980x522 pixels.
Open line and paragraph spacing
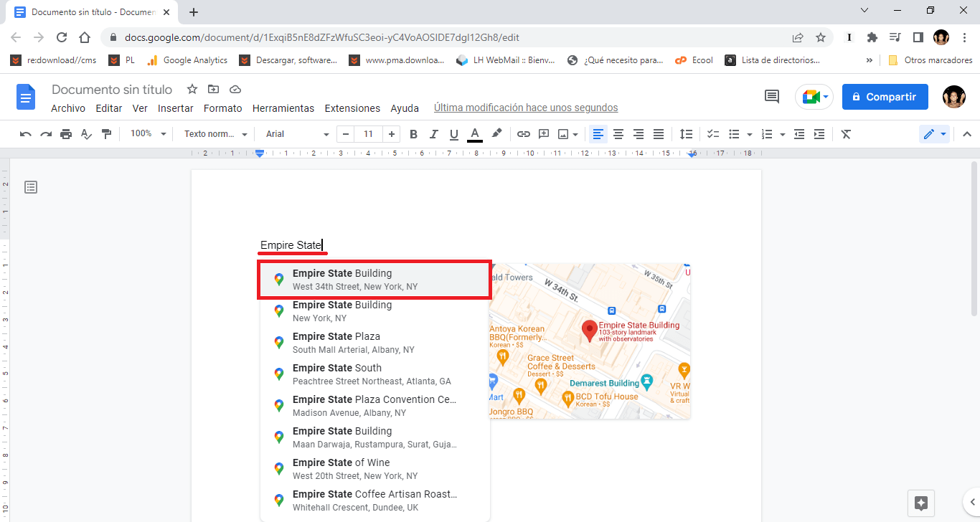pos(687,134)
